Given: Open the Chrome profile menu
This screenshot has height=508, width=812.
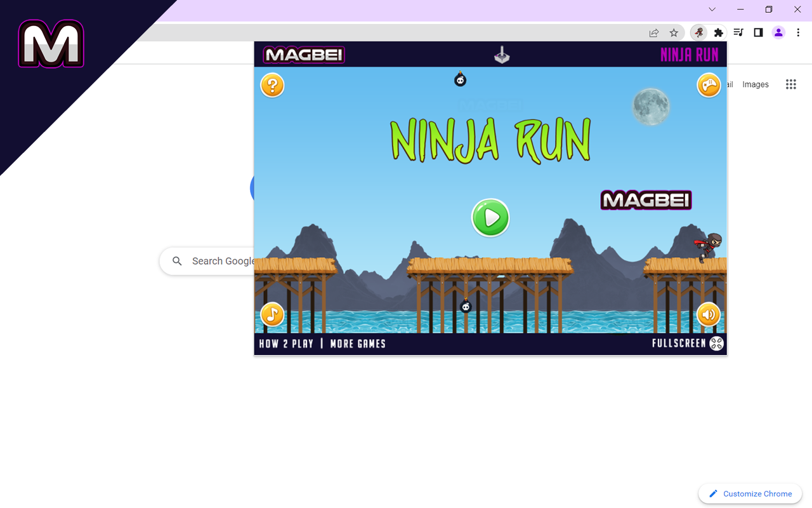Looking at the screenshot, I should (778, 32).
